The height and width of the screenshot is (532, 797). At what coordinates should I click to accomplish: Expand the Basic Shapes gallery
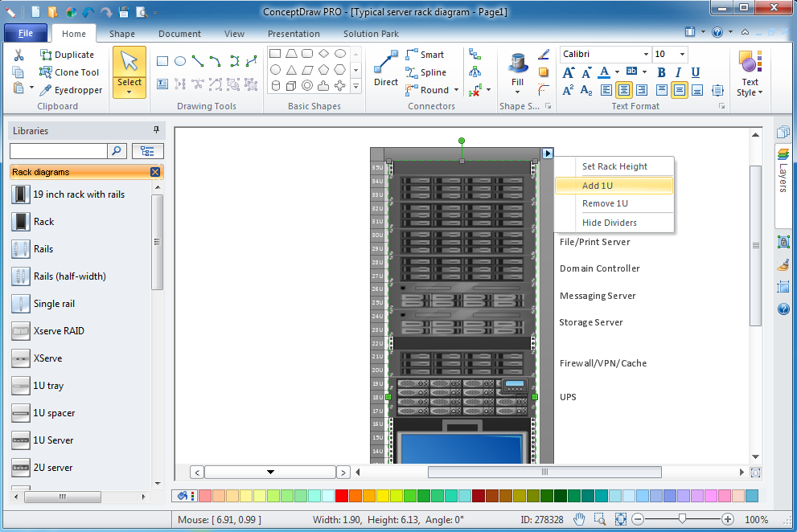click(355, 87)
